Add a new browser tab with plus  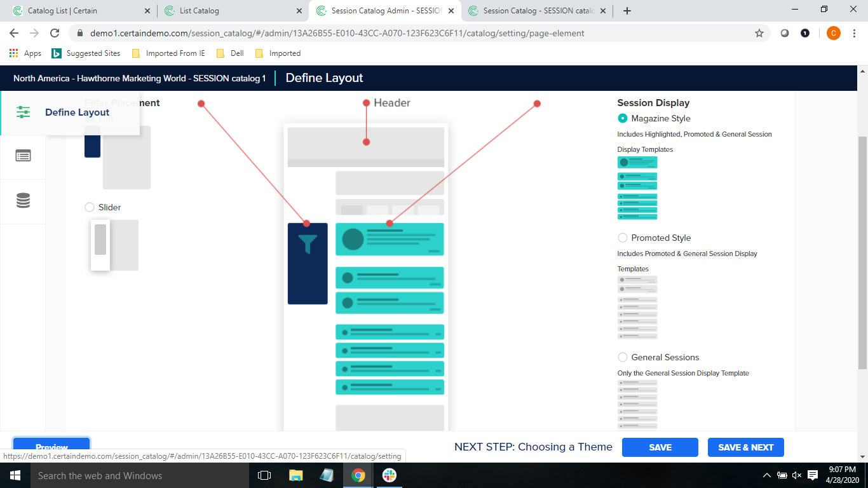click(627, 11)
